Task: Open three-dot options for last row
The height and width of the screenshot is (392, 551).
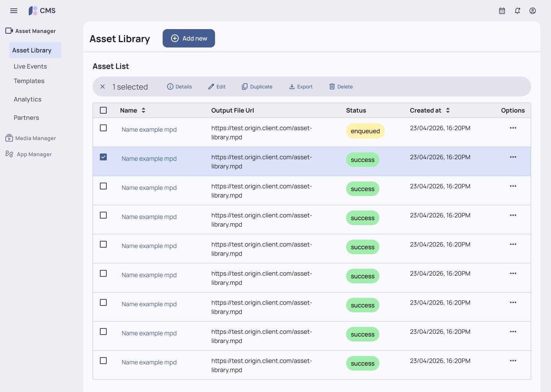Action: (x=513, y=361)
